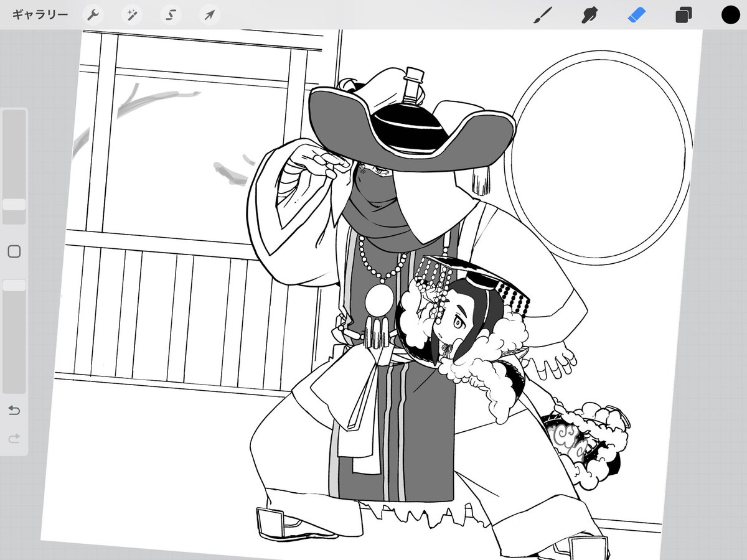Open the black color picker circle
The width and height of the screenshot is (747, 560).
[x=730, y=15]
